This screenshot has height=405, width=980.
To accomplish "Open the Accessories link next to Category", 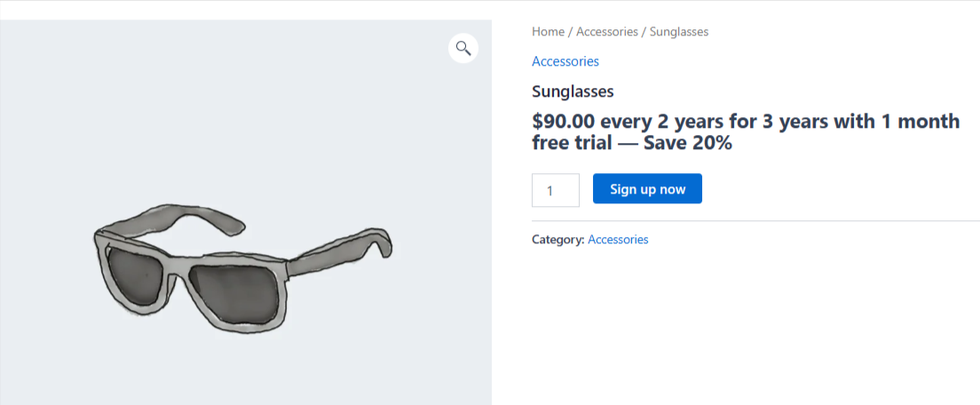I will [618, 240].
